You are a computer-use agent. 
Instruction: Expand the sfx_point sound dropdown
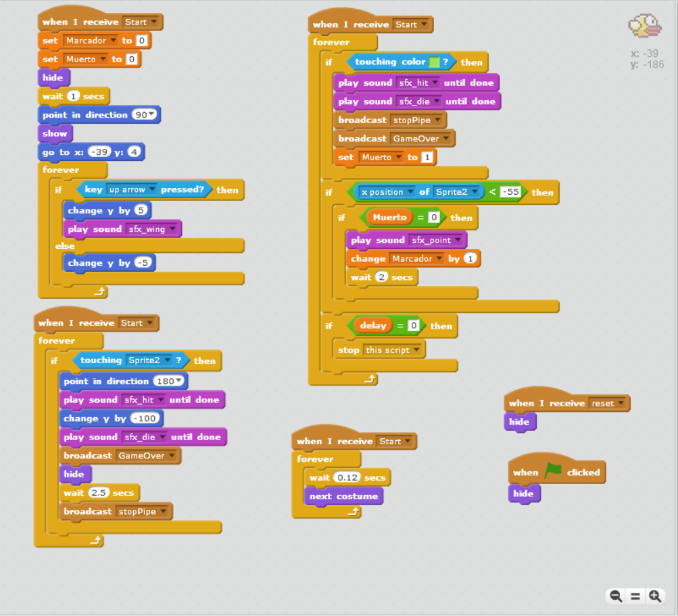(x=457, y=241)
